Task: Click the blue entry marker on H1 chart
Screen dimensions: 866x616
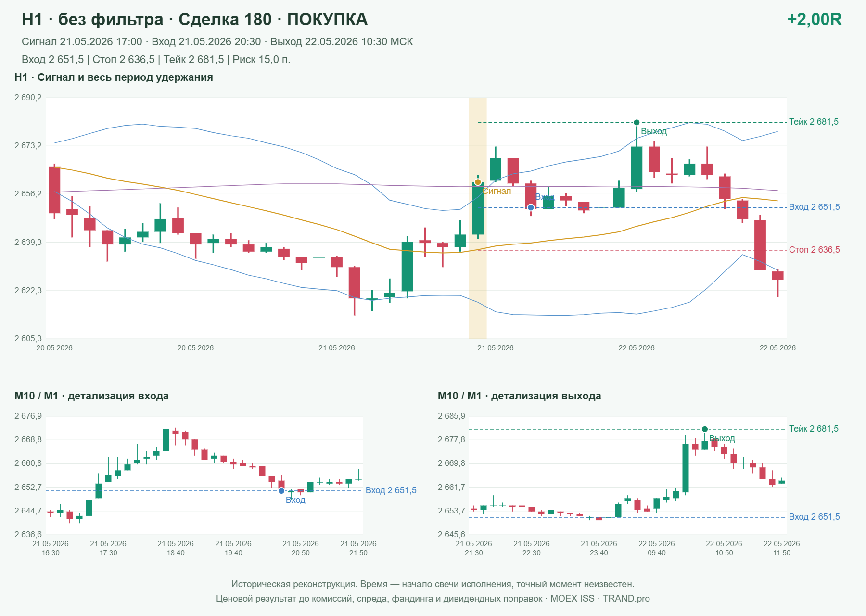Action: [531, 207]
